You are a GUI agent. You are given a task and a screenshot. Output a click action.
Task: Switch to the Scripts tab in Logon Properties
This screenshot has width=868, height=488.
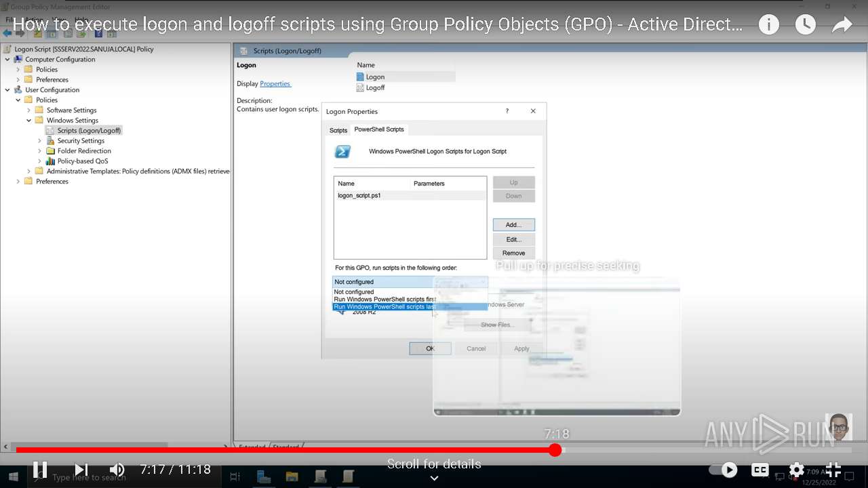coord(338,130)
